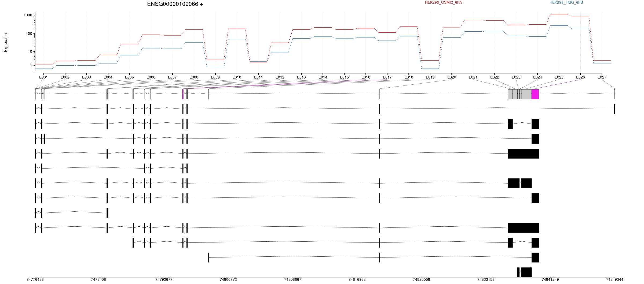
Task: Click exon label E019
Action: 430,77
